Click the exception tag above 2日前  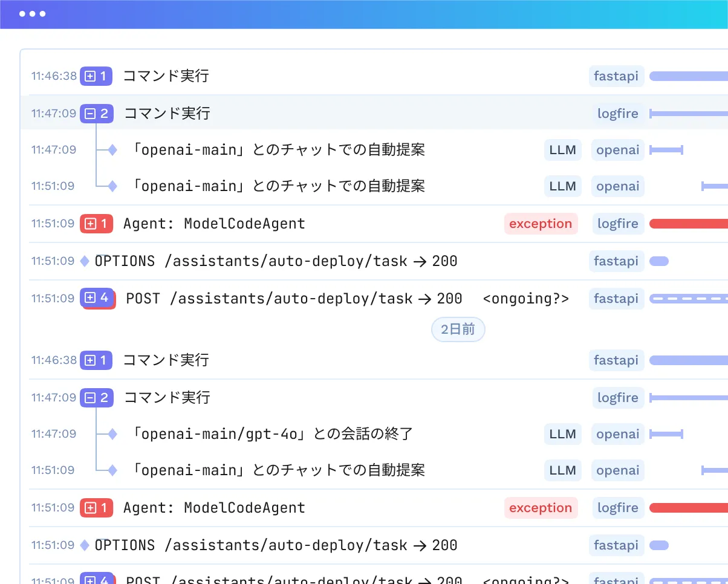pyautogui.click(x=541, y=224)
